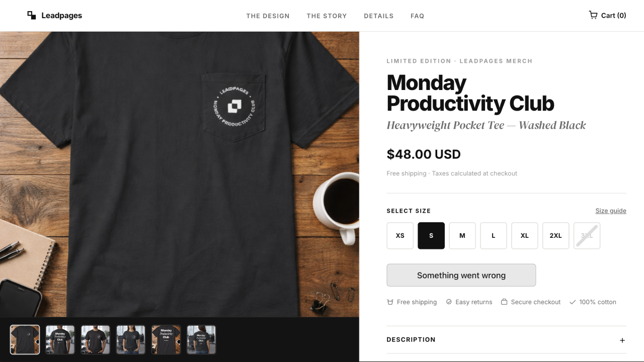
Task: Click the plus icon next to Description
Action: pyautogui.click(x=622, y=340)
